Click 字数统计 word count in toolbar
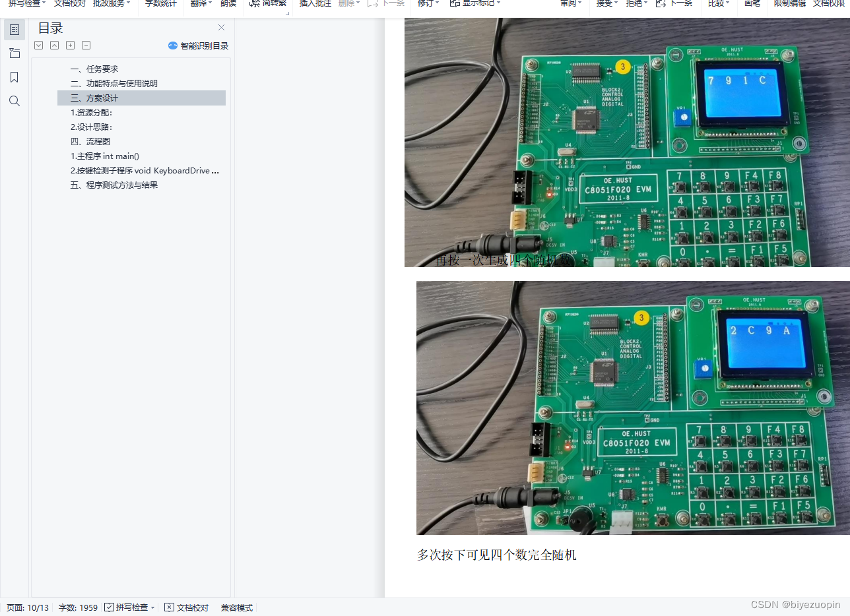The height and width of the screenshot is (616, 850). (x=160, y=3)
